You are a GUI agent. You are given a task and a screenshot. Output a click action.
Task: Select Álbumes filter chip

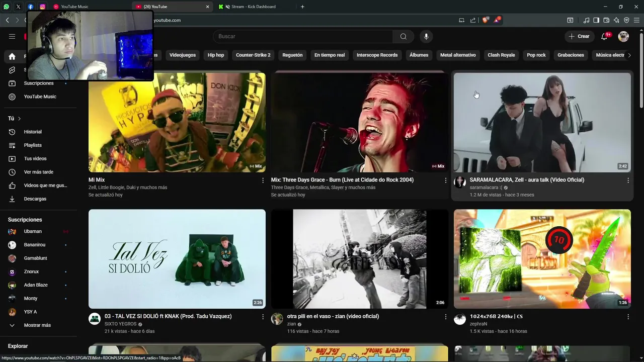tap(419, 55)
